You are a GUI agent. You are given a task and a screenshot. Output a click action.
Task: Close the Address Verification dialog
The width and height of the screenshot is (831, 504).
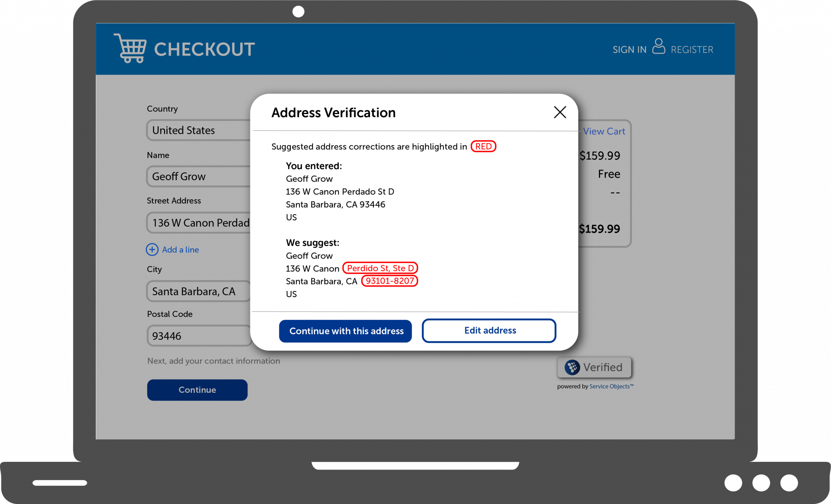point(560,112)
